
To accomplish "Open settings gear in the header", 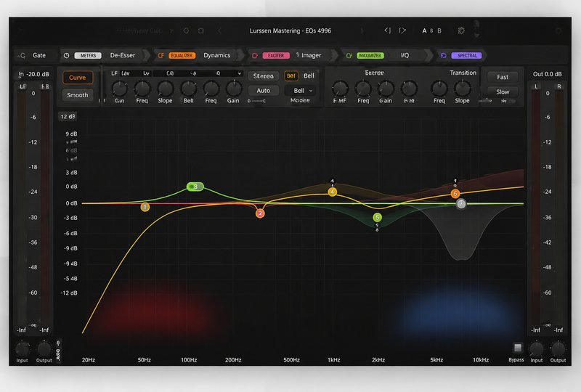I will coord(461,30).
